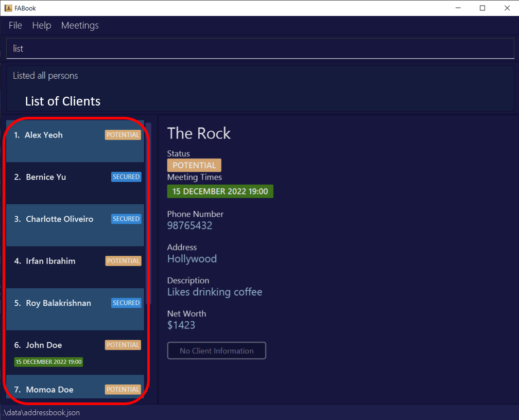
Task: Click the FABook app icon in title bar
Action: 8,8
